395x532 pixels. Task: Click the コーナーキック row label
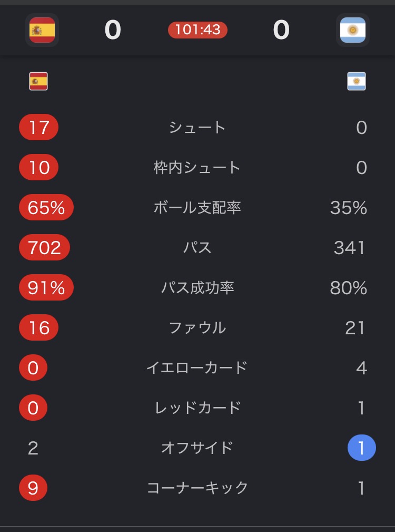pyautogui.click(x=197, y=488)
